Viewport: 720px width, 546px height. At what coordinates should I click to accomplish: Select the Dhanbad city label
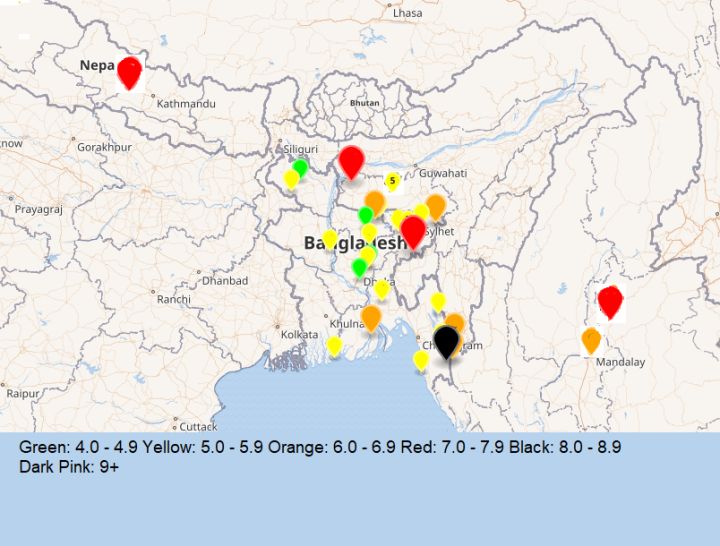tap(225, 281)
